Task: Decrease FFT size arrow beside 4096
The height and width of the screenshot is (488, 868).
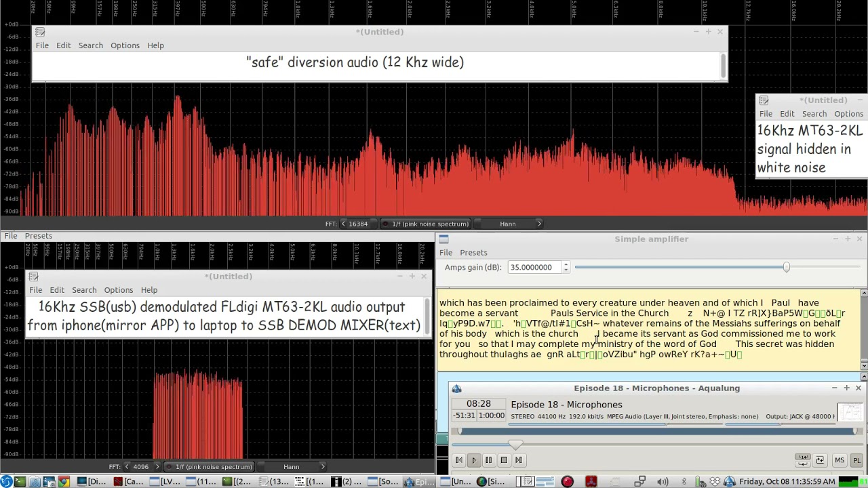Action: click(x=126, y=467)
